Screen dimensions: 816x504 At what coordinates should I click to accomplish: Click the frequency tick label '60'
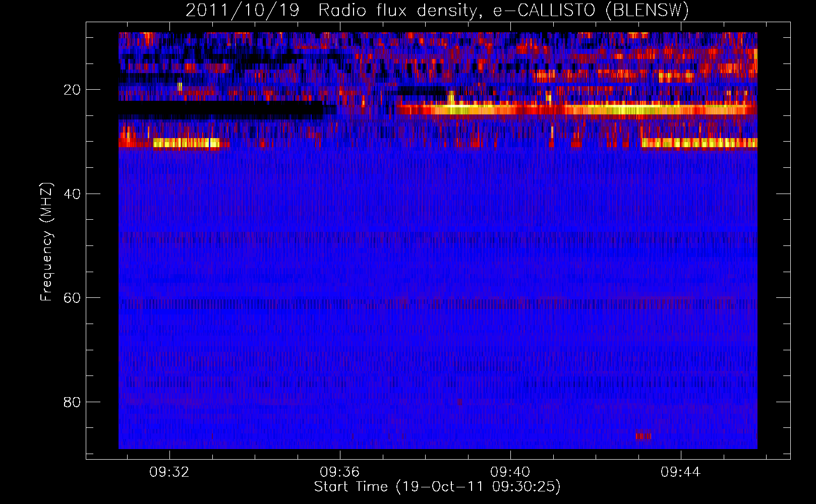click(72, 298)
